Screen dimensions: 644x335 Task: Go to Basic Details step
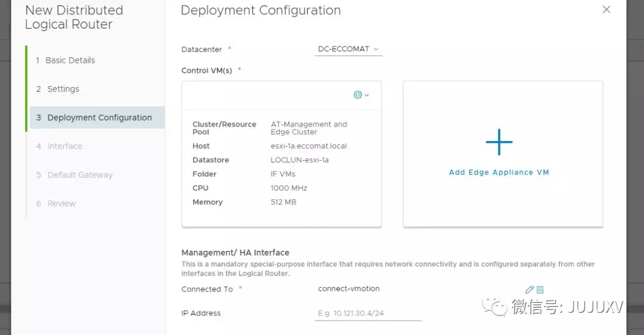pyautogui.click(x=70, y=60)
